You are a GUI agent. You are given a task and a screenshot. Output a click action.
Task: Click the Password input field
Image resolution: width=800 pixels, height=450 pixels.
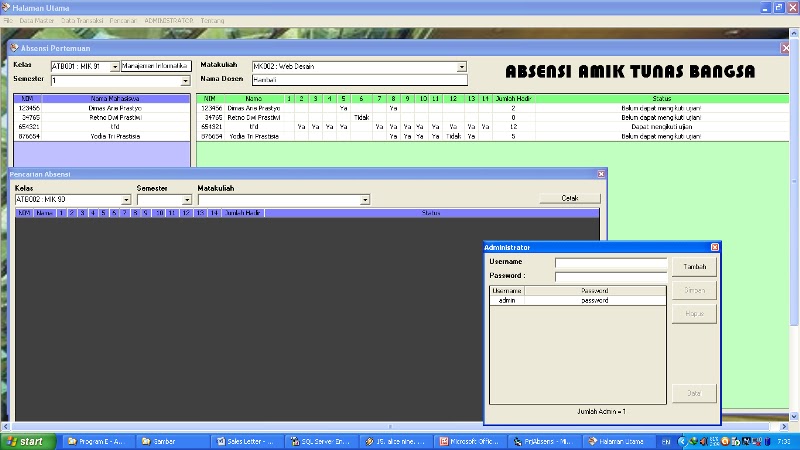pyautogui.click(x=611, y=277)
